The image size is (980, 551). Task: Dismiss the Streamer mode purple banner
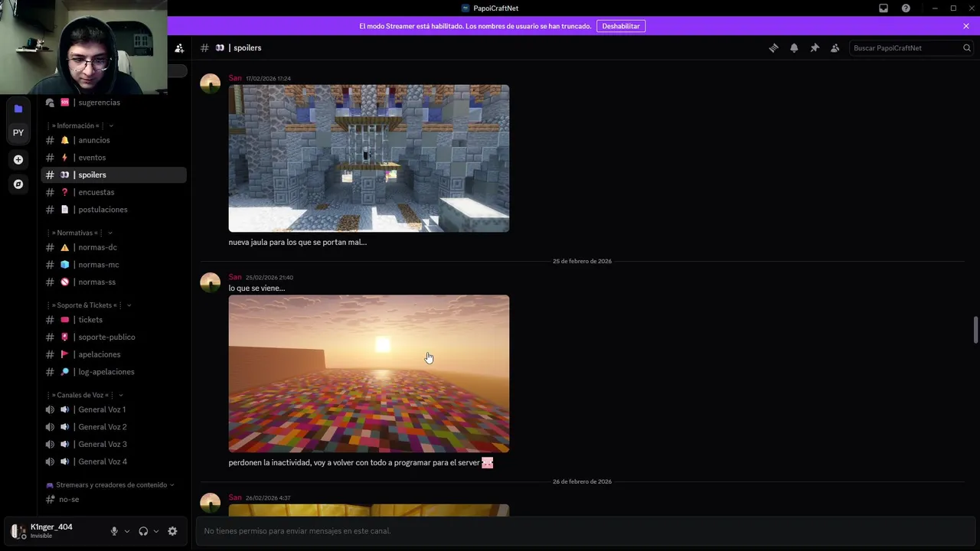pyautogui.click(x=966, y=26)
